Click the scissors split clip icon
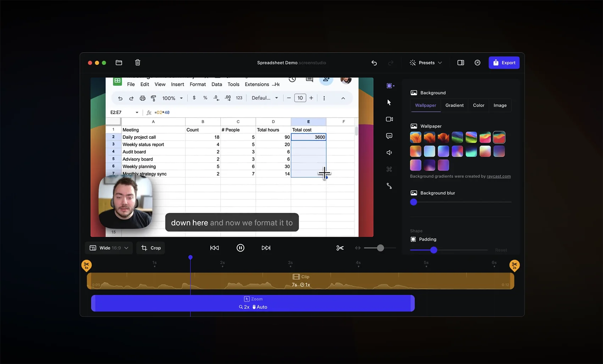The width and height of the screenshot is (603, 364). (x=340, y=248)
